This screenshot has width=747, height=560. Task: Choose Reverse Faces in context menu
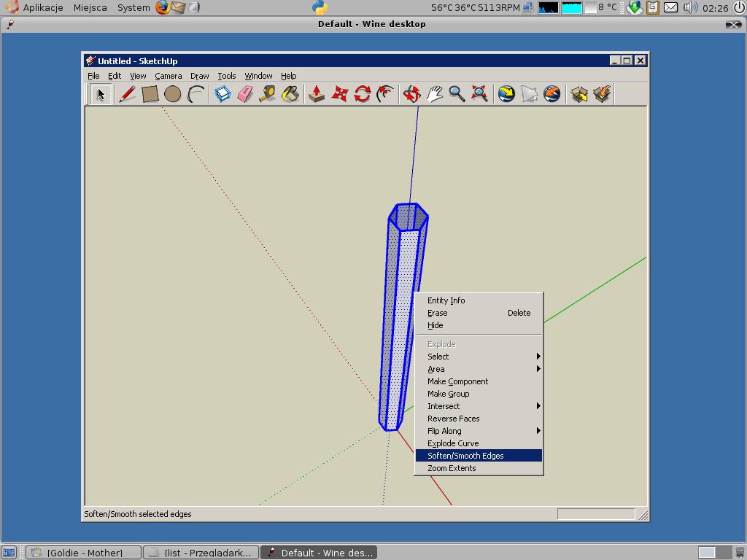click(479, 419)
